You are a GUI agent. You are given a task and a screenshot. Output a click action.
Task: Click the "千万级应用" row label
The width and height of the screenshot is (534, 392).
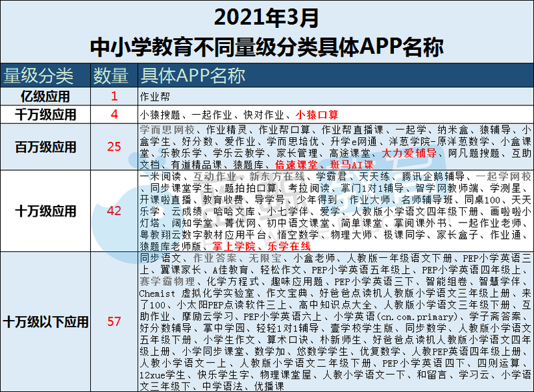coord(45,115)
